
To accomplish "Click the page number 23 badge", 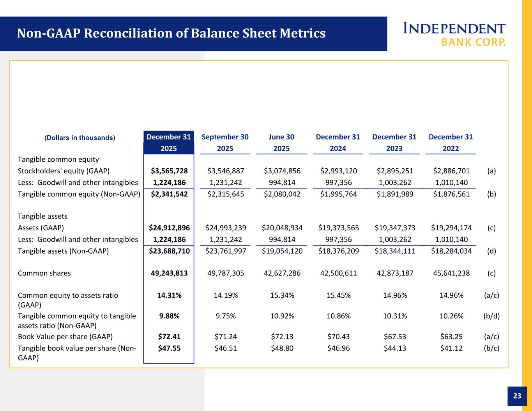I will [x=517, y=396].
